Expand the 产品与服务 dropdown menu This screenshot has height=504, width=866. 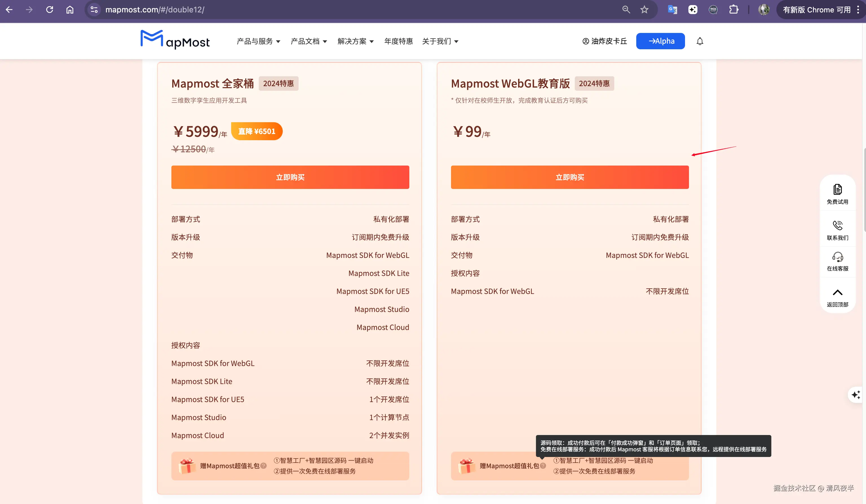[x=259, y=41]
